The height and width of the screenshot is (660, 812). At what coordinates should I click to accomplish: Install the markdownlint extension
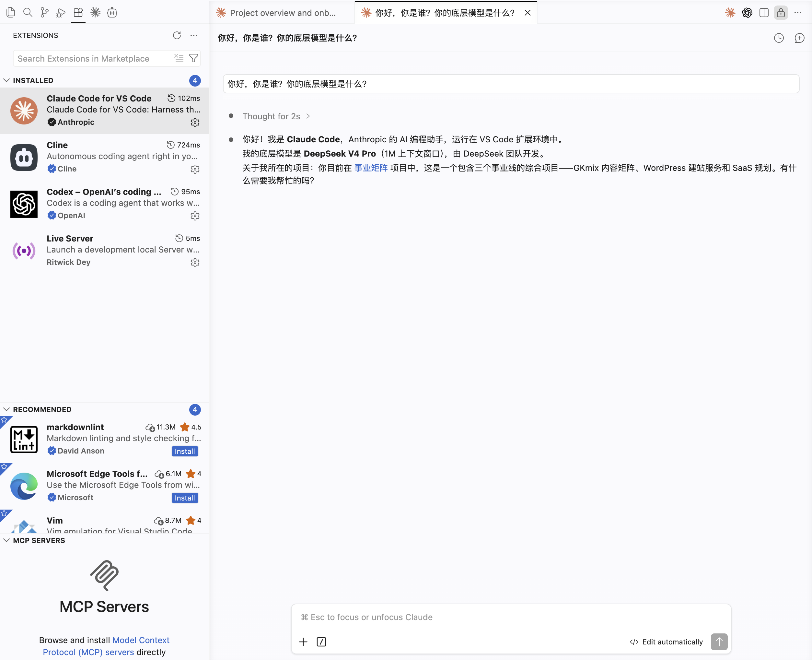click(x=185, y=451)
